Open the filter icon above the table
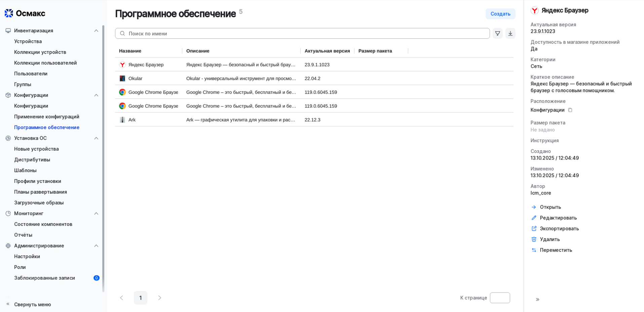Image resolution: width=644 pixels, height=312 pixels. pos(497,33)
